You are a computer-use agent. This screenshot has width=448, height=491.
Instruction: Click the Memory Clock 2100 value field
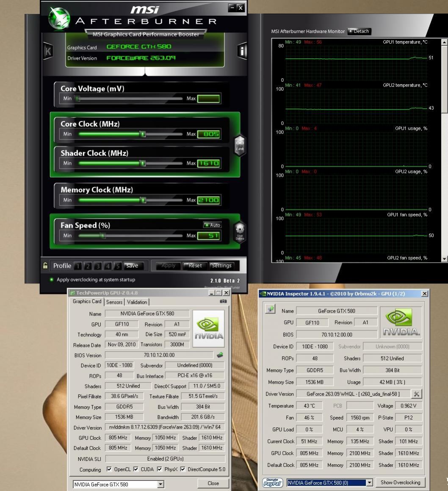(208, 200)
